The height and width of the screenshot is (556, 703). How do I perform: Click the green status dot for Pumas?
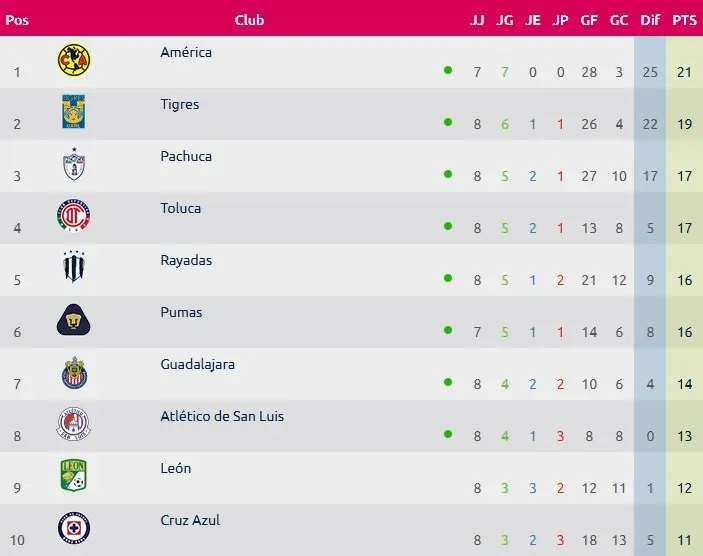point(448,330)
